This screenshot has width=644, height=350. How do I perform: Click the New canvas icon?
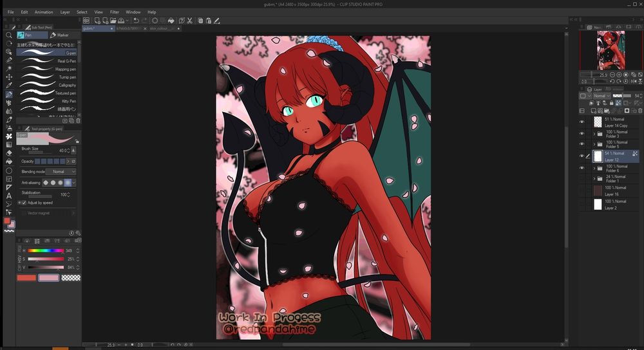(97, 21)
